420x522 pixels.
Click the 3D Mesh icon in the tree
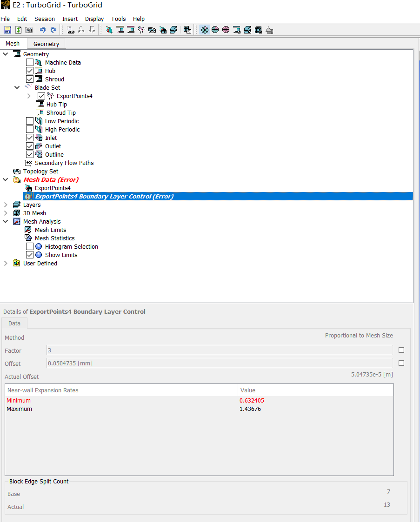click(x=17, y=213)
